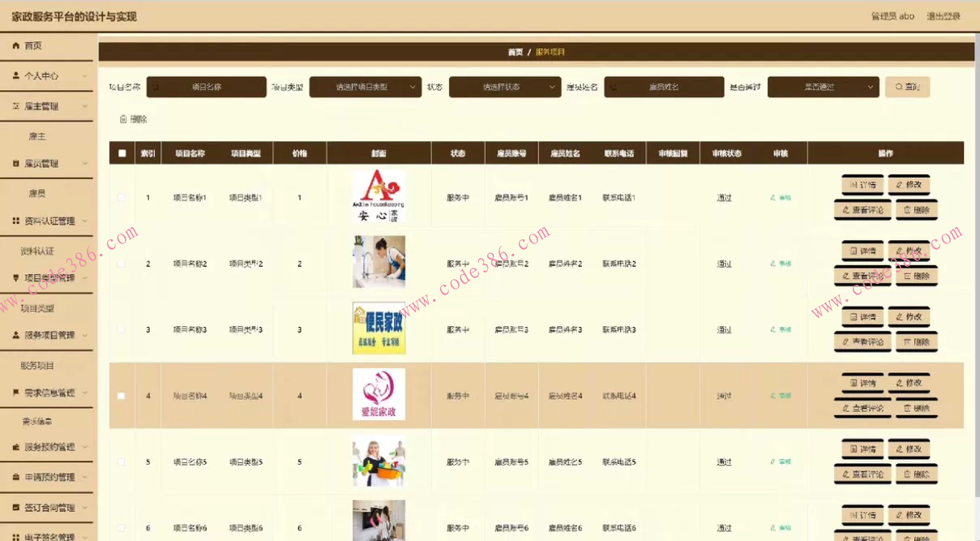This screenshot has height=541, width=980.
Task: Click 删除 trash button for row 项目名称5
Action: coord(917,474)
